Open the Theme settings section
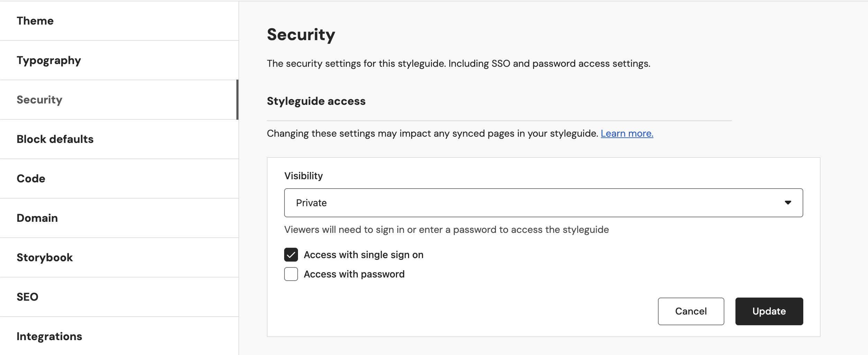This screenshot has height=355, width=868. tap(35, 21)
